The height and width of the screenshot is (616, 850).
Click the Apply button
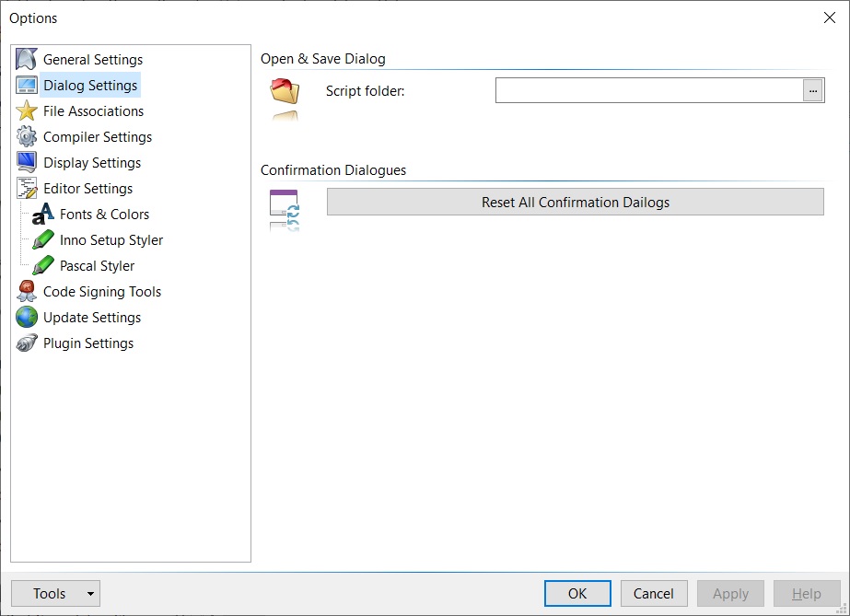pyautogui.click(x=730, y=593)
